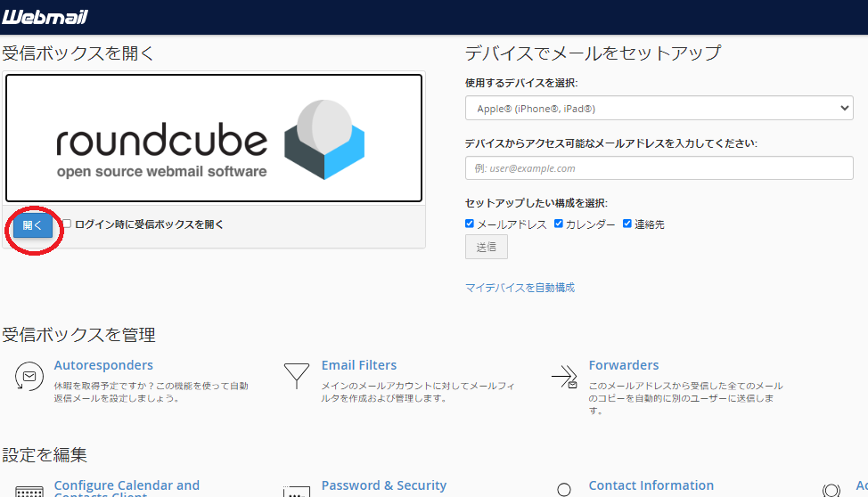
Task: Click the Configure Calendar keyboard icon
Action: click(x=29, y=492)
